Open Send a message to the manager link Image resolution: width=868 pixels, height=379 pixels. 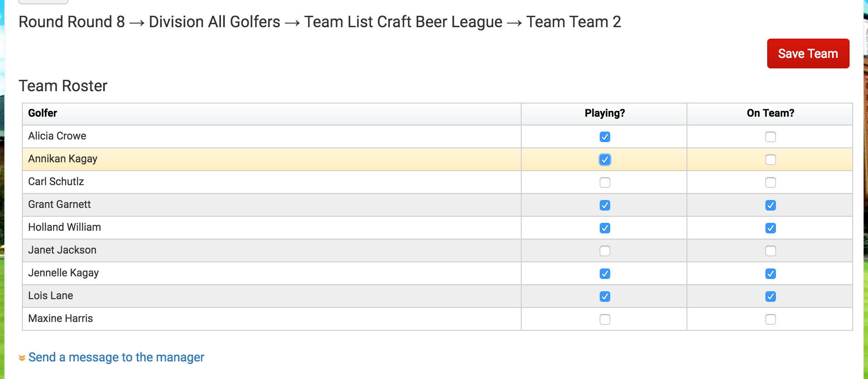coord(116,357)
